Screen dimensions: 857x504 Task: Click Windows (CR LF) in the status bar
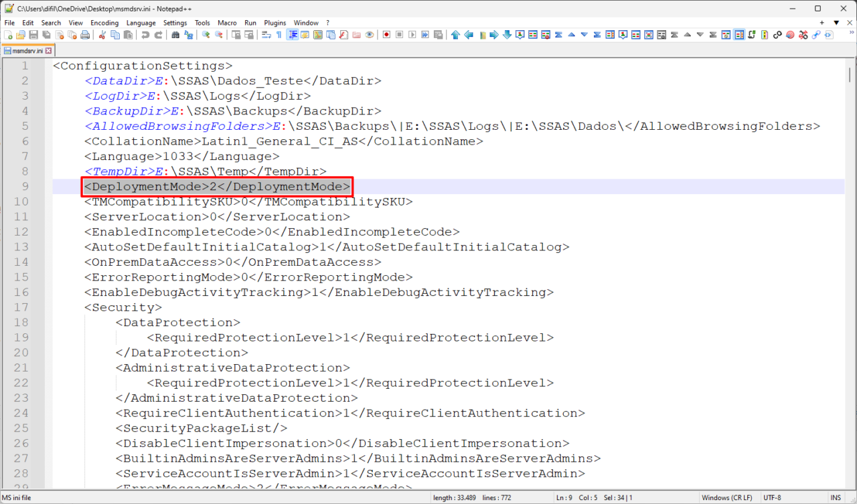click(x=727, y=497)
